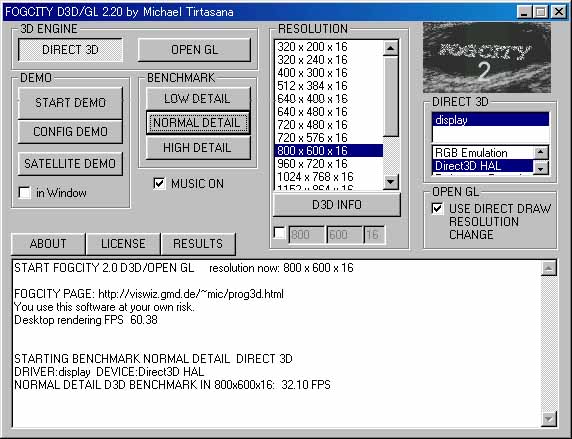
Task: Select resolution 800 x 600 x 16
Action: (x=328, y=151)
